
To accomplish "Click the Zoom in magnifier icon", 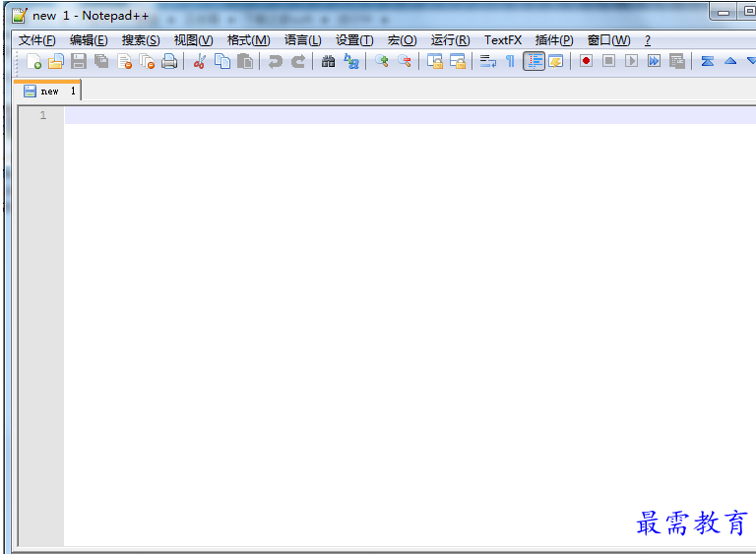I will (x=381, y=61).
